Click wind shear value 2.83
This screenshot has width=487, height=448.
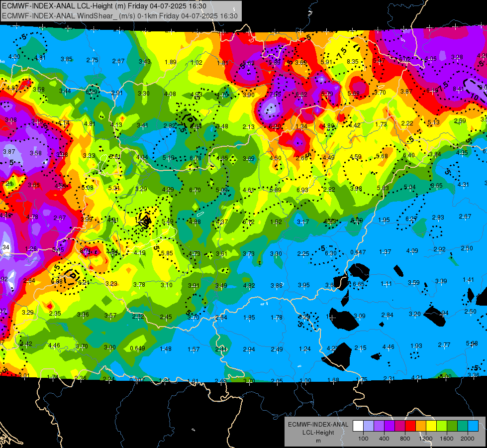438,218
